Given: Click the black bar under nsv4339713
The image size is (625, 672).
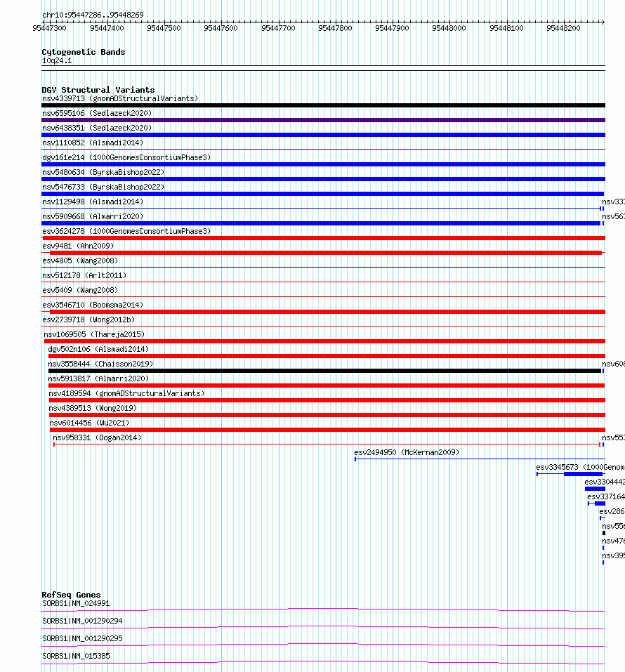Looking at the screenshot, I should [x=323, y=105].
